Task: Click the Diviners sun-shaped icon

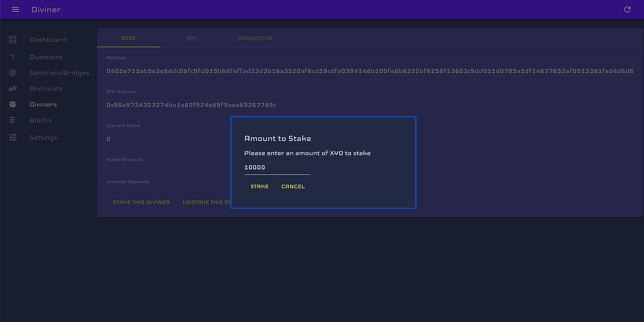Action: 13,104
